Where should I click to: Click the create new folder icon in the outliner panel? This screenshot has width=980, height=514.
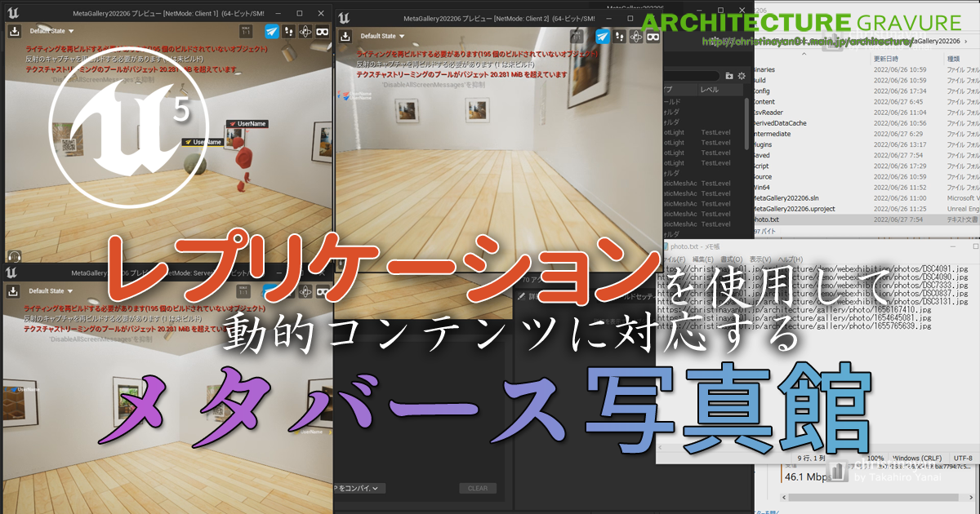pyautogui.click(x=729, y=76)
